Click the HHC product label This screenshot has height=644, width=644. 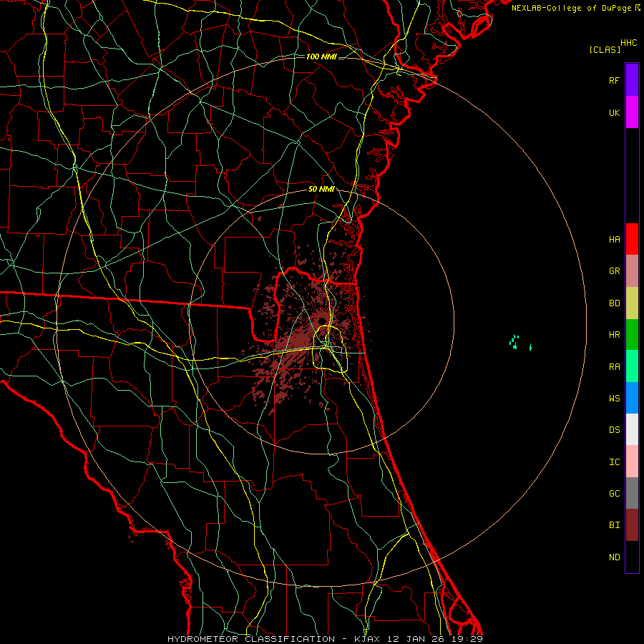click(x=628, y=43)
